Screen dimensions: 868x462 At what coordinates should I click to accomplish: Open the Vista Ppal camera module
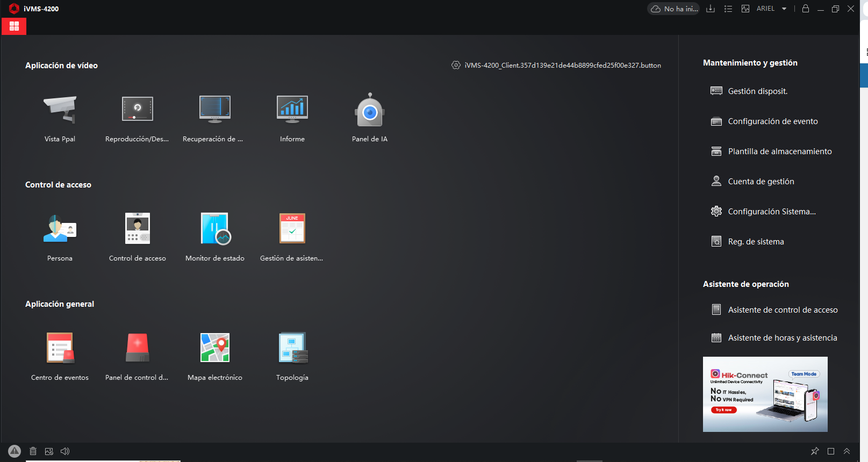pyautogui.click(x=60, y=110)
